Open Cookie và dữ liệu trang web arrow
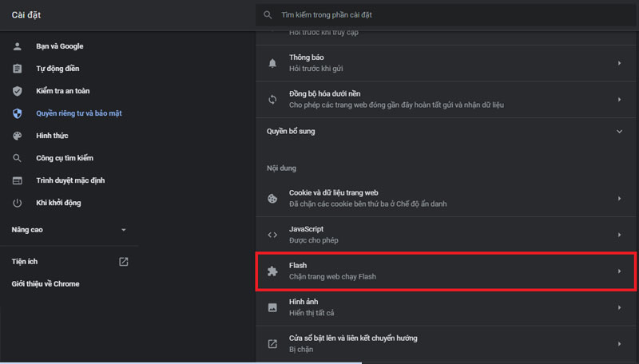The width and height of the screenshot is (639, 364). [x=619, y=198]
